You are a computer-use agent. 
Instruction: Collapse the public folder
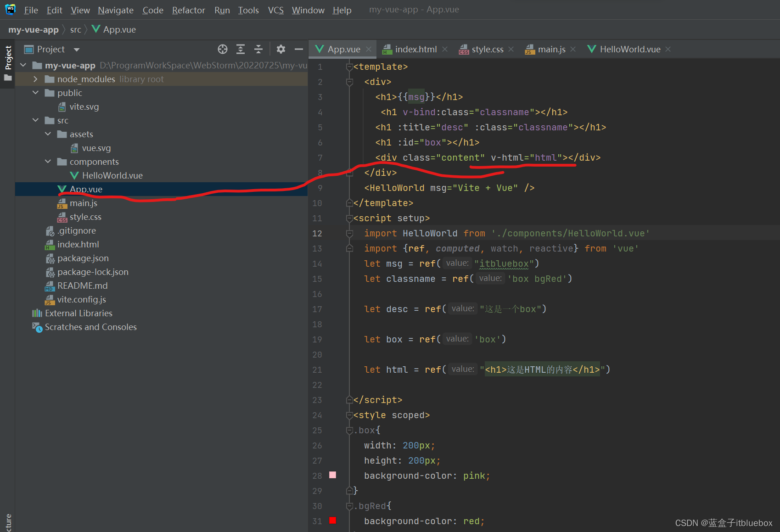point(35,93)
